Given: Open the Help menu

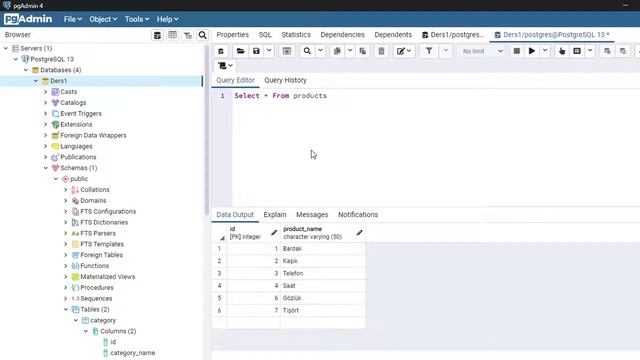Looking at the screenshot, I should coord(167,19).
